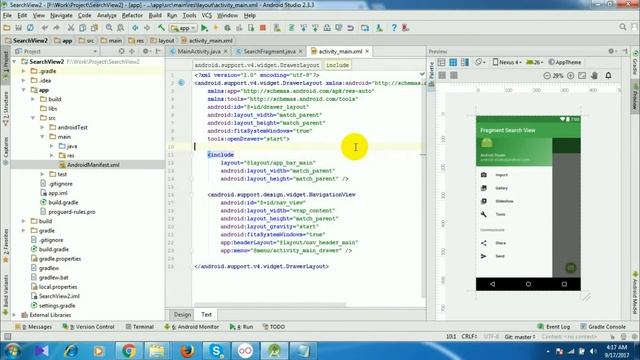The height and width of the screenshot is (360, 640).
Task: Open the Event Log
Action: [553, 327]
